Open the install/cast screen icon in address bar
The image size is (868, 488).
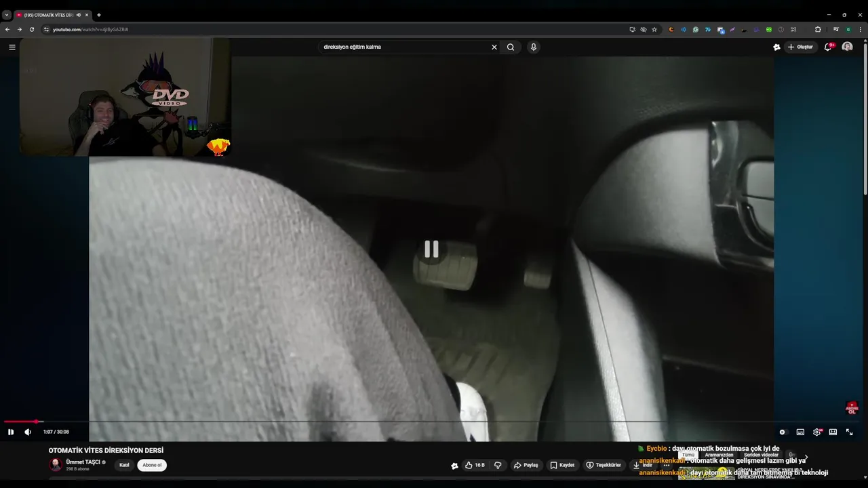[x=633, y=29]
